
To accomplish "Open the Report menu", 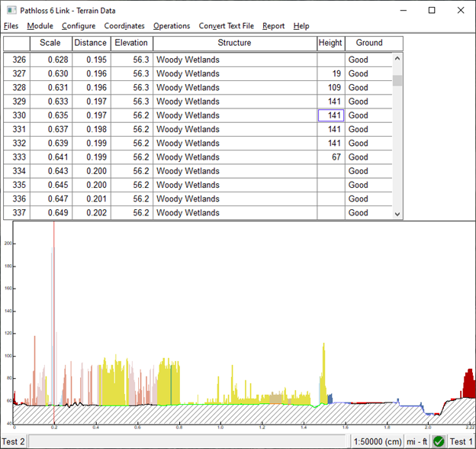I will click(273, 26).
